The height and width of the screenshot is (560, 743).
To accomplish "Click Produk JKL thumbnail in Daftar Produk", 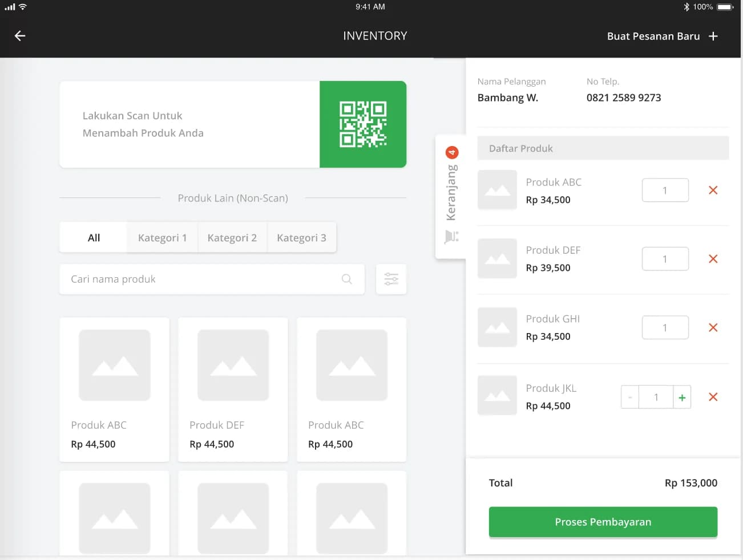I will tap(497, 395).
